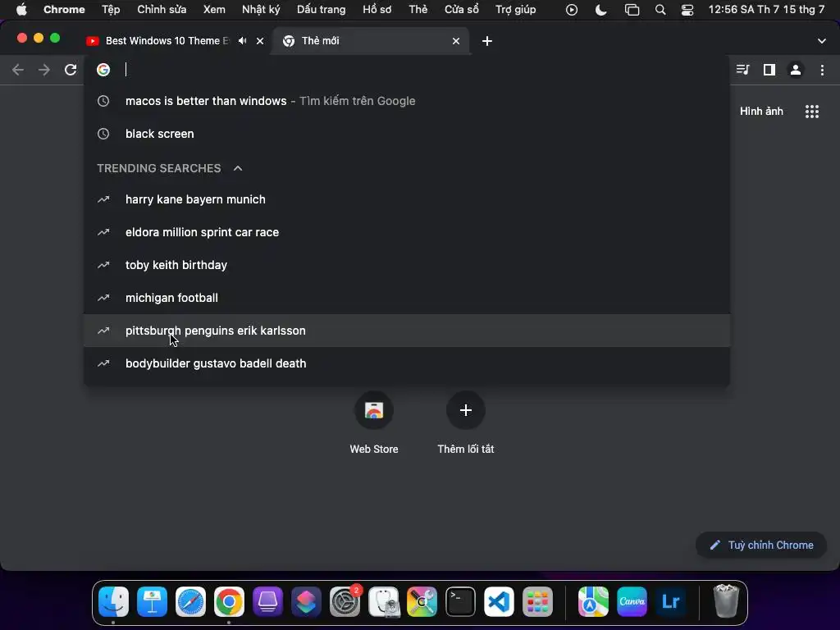Select toby keith birthday suggestion

click(x=407, y=265)
